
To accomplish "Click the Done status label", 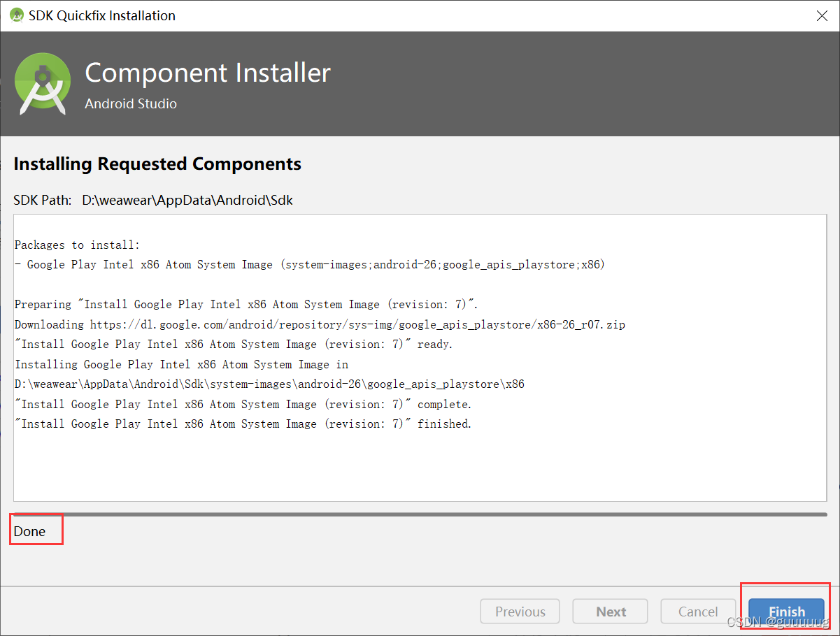I will pos(29,531).
